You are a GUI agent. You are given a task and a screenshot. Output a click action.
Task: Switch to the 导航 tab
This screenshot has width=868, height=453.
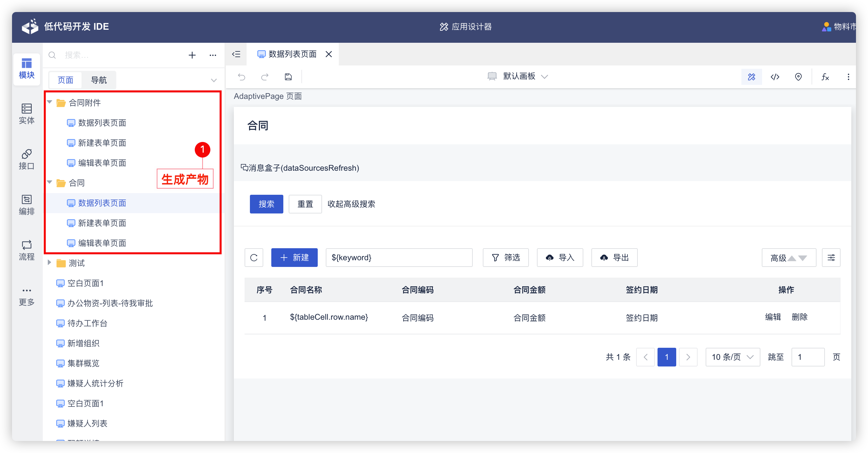pyautogui.click(x=99, y=80)
